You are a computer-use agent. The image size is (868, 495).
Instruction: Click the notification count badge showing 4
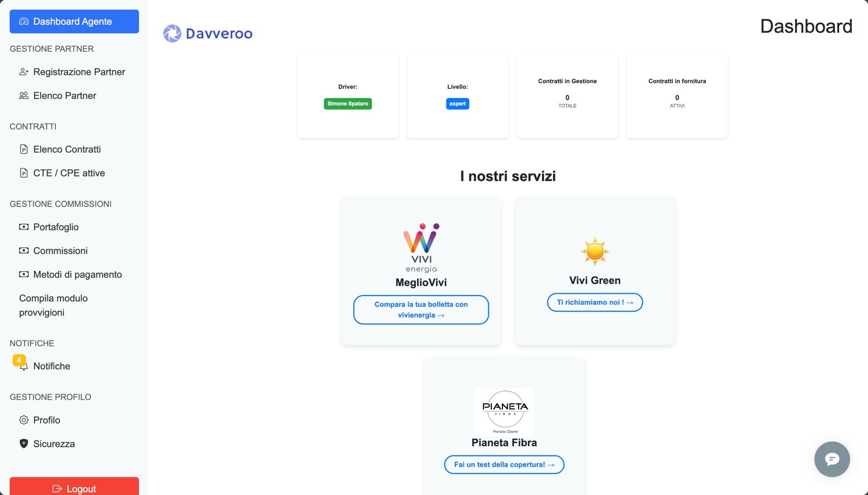tap(20, 359)
